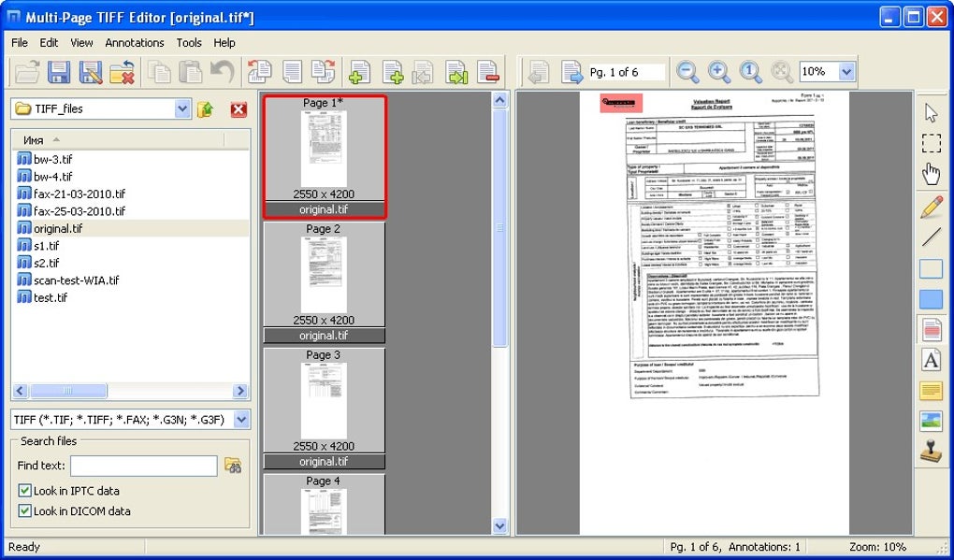Move the page forward with the green arrow icon

[x=456, y=72]
